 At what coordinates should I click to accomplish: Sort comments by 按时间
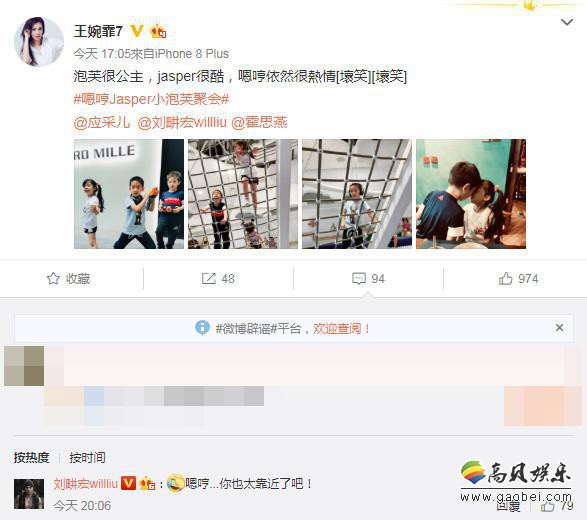pyautogui.click(x=87, y=457)
